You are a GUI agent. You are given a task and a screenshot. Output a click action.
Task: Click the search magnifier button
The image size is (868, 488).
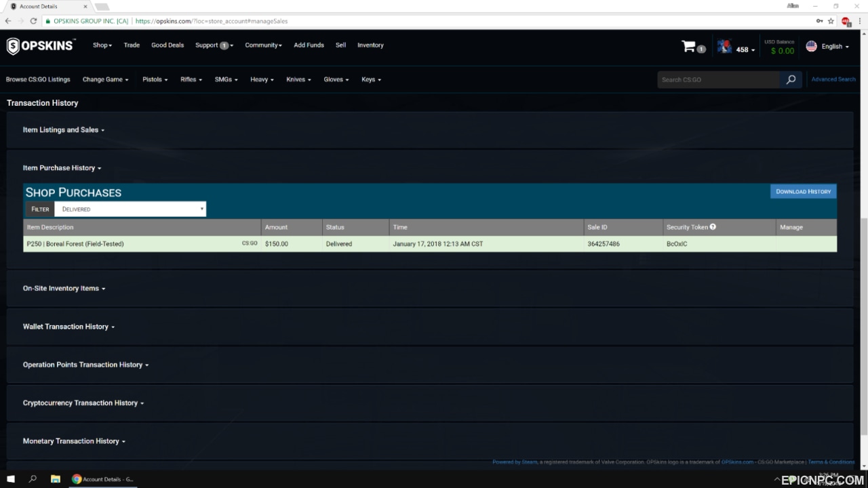(x=791, y=79)
